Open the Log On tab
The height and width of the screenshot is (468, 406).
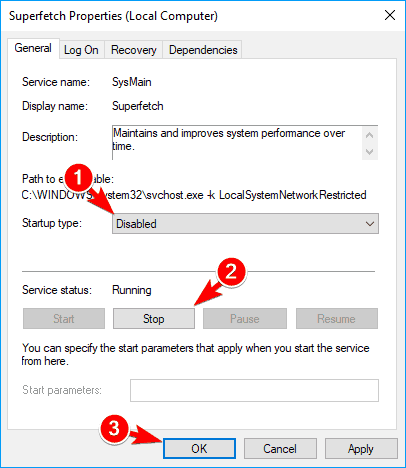[x=81, y=50]
